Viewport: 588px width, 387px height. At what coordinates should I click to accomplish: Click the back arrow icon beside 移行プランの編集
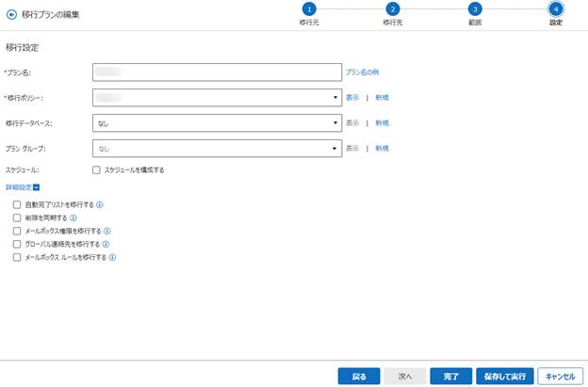[x=11, y=15]
